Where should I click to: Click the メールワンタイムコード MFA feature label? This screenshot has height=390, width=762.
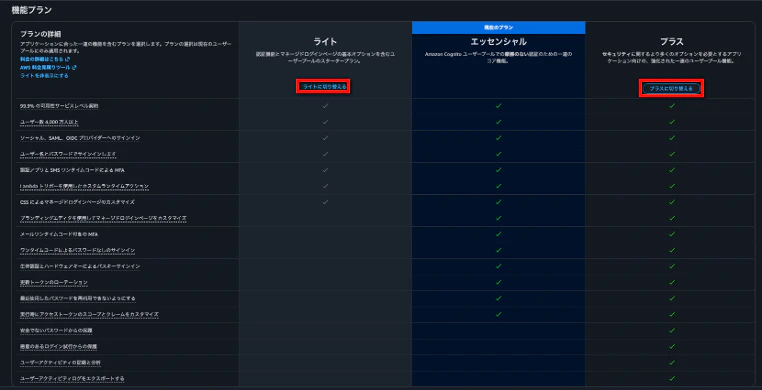pyautogui.click(x=59, y=234)
